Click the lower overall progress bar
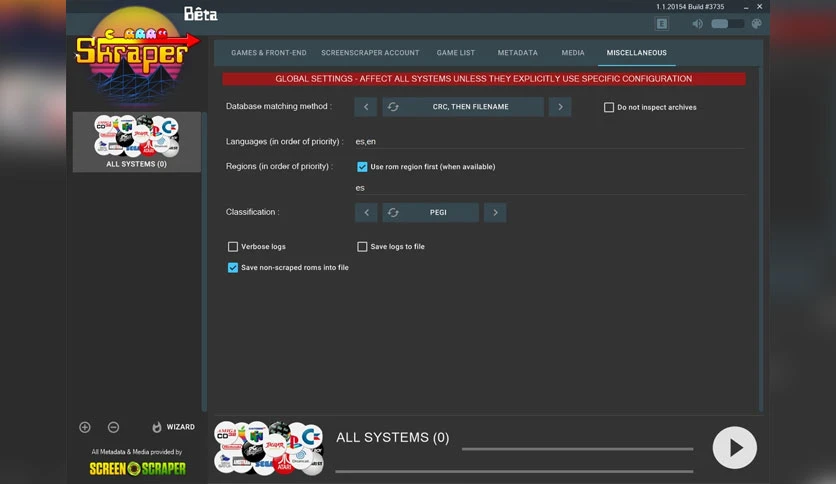 (514, 471)
